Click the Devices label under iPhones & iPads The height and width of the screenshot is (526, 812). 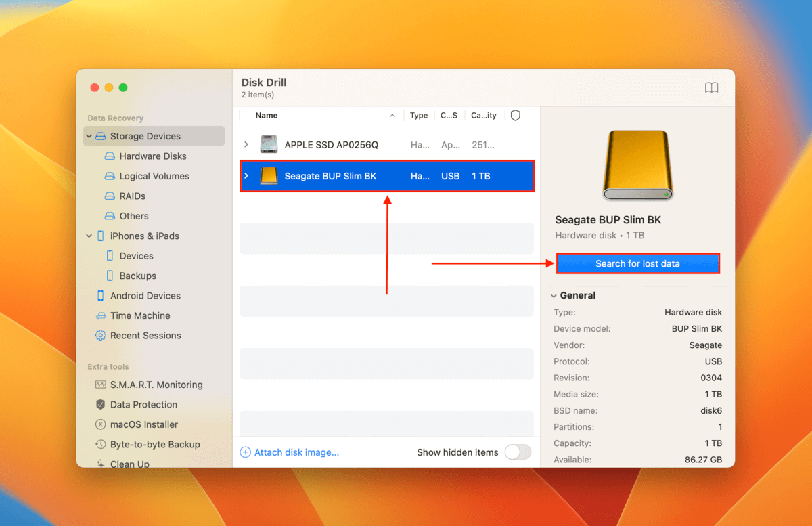[x=137, y=256]
